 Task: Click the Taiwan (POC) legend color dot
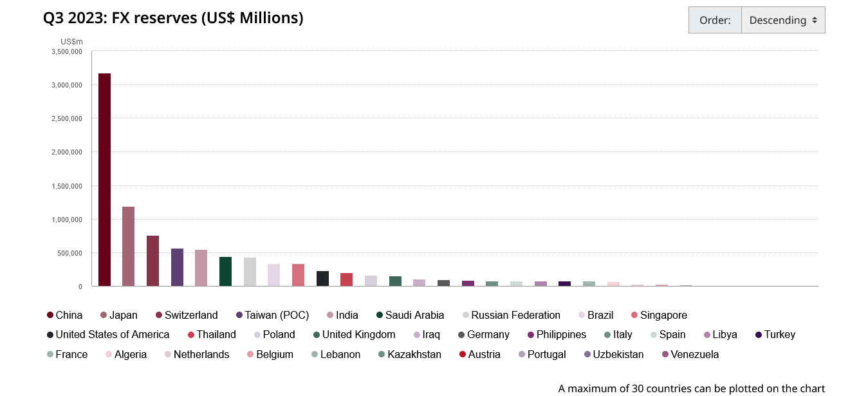[239, 316]
